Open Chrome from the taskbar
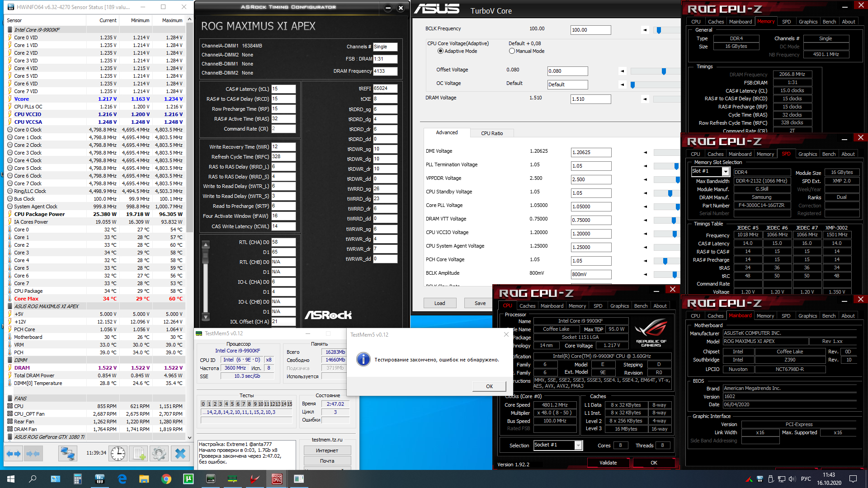 coord(166,479)
